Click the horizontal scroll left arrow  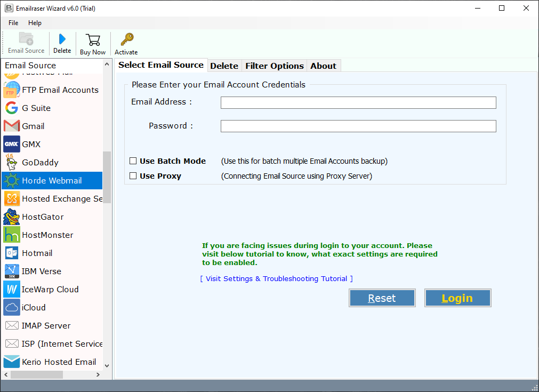pyautogui.click(x=6, y=374)
